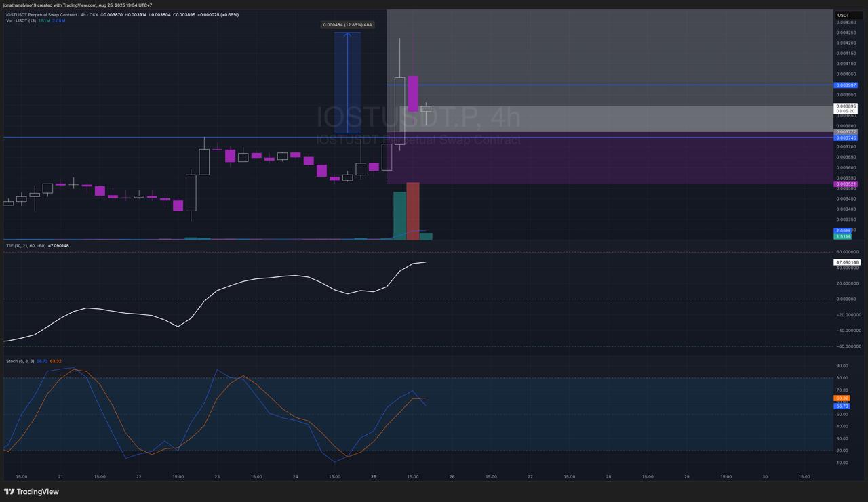The height and width of the screenshot is (502, 868).
Task: Click the white current price label 0.003895
Action: click(846, 106)
